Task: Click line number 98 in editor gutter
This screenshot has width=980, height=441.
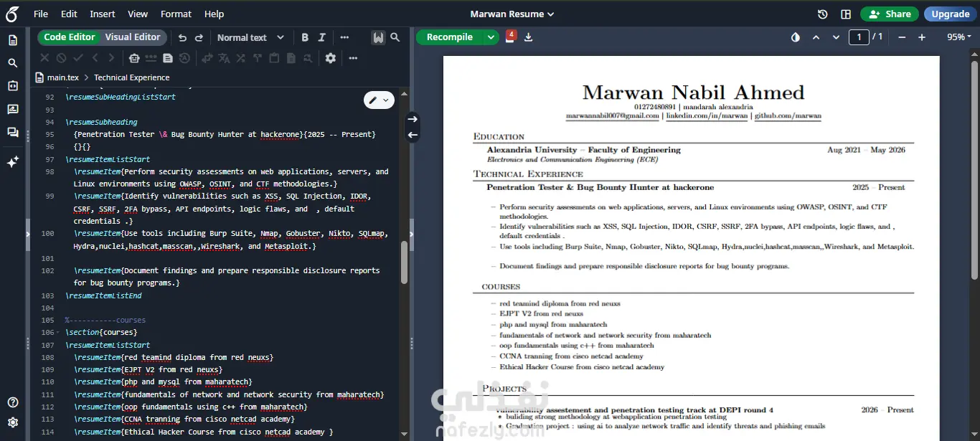Action: 50,172
